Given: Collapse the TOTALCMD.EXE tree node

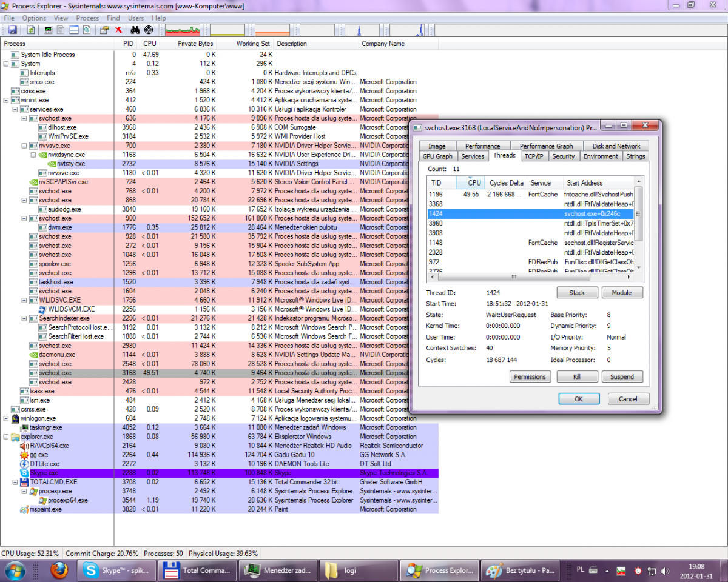Looking at the screenshot, I should 15,482.
